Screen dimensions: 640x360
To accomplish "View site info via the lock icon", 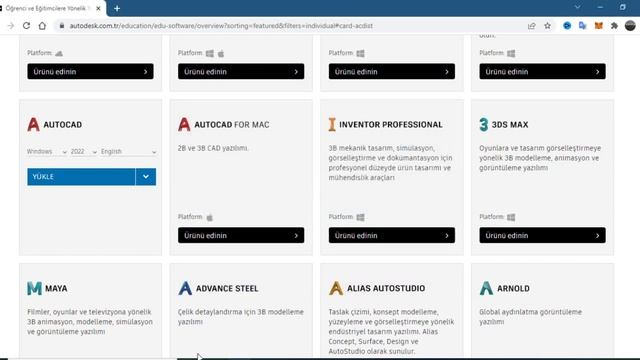I will tap(62, 26).
